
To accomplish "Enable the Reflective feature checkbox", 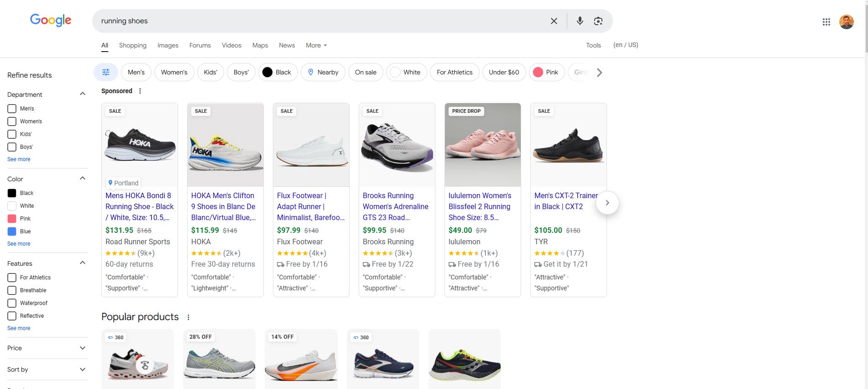I will pos(12,316).
